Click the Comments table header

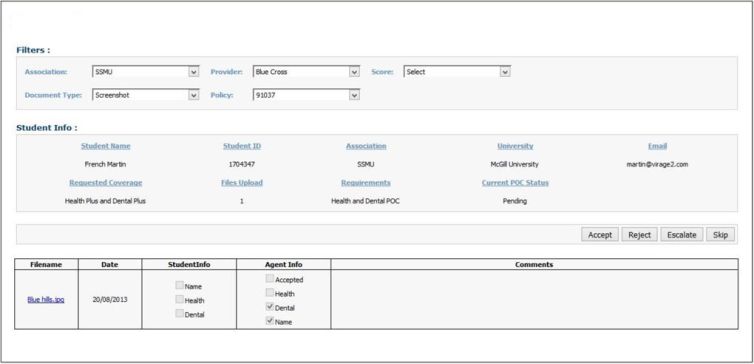[534, 264]
